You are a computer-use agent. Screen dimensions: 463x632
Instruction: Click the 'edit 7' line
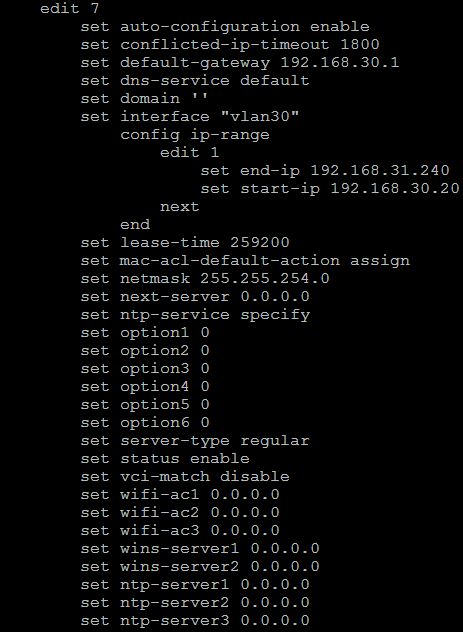[x=69, y=8]
